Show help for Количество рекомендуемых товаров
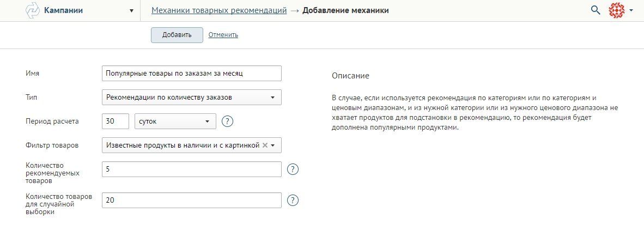 point(293,169)
